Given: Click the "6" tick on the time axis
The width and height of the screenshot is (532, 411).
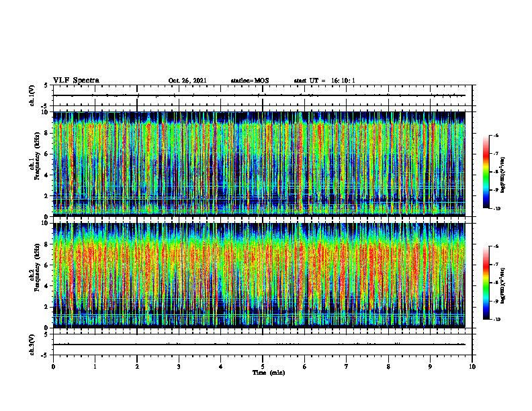Looking at the screenshot, I should click(304, 367).
